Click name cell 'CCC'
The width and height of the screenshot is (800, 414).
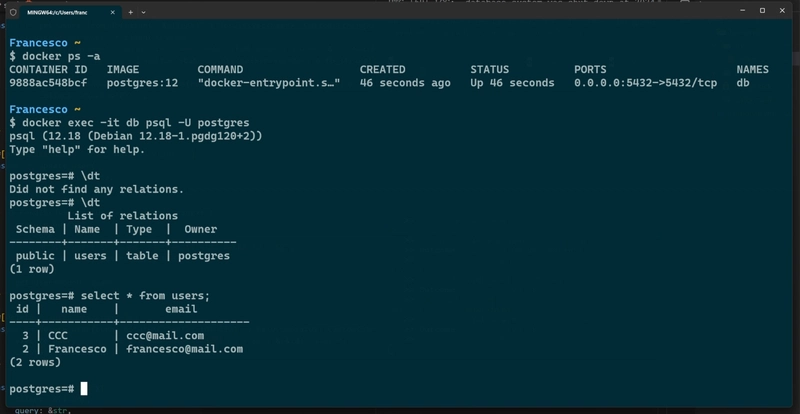(58, 335)
